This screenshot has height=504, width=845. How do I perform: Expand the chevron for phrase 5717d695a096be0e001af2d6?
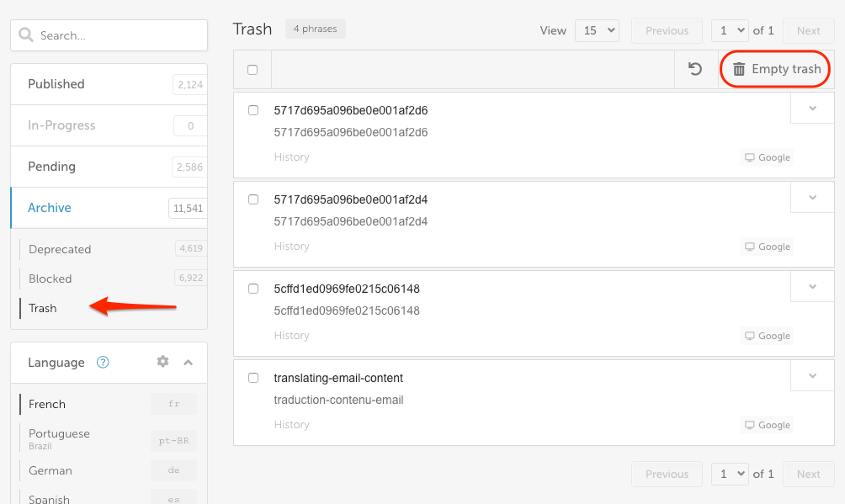pos(812,109)
